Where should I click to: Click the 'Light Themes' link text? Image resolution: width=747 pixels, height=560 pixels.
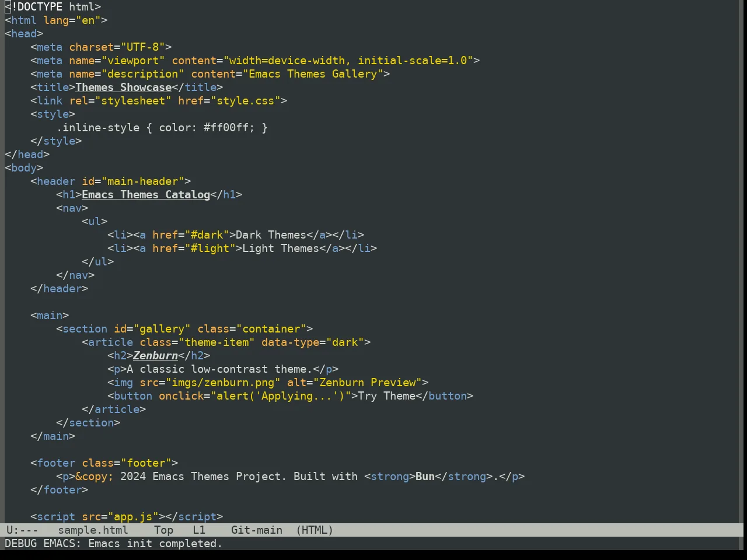(x=281, y=249)
